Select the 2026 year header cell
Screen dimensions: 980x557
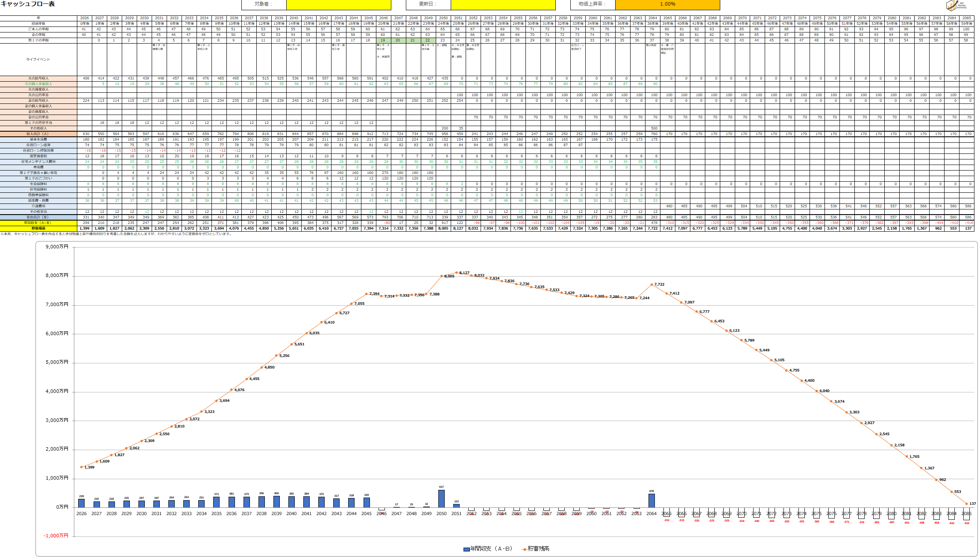(x=85, y=18)
